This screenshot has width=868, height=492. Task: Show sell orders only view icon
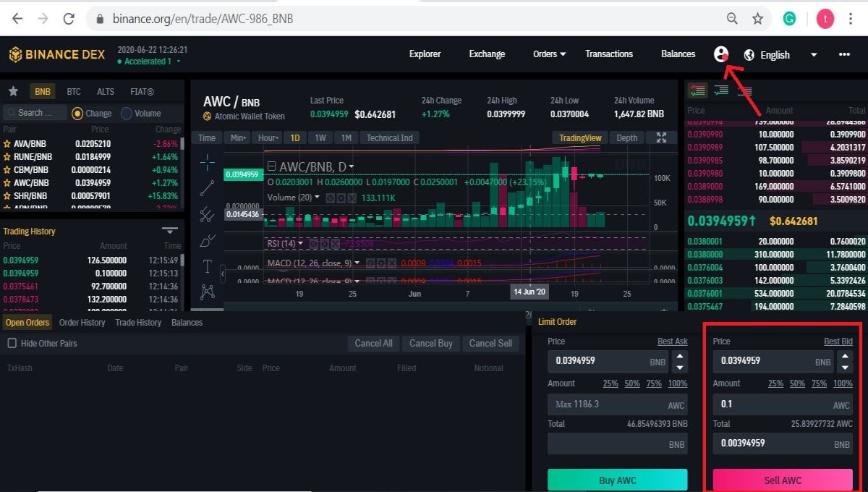(x=744, y=90)
